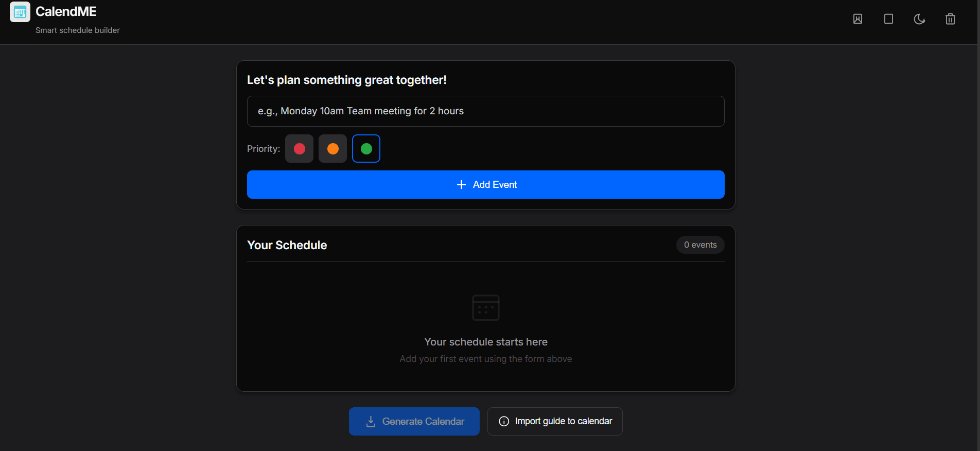Select the orange priority option

tap(333, 149)
